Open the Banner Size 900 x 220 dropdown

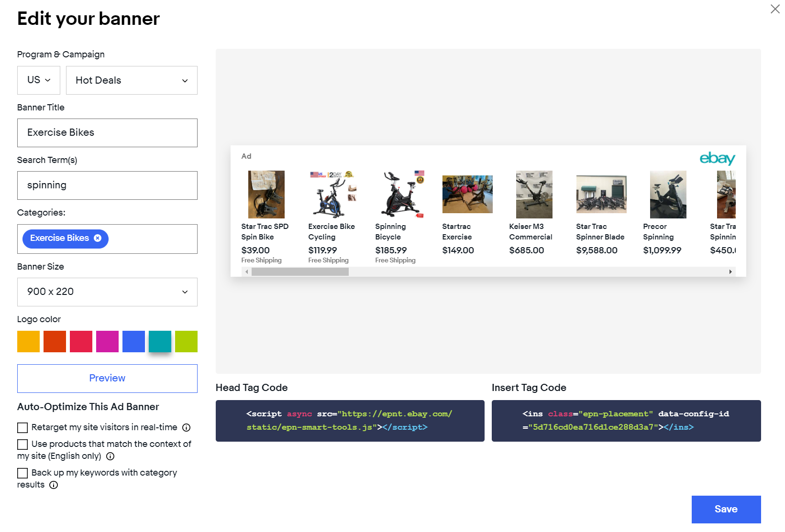click(x=107, y=292)
